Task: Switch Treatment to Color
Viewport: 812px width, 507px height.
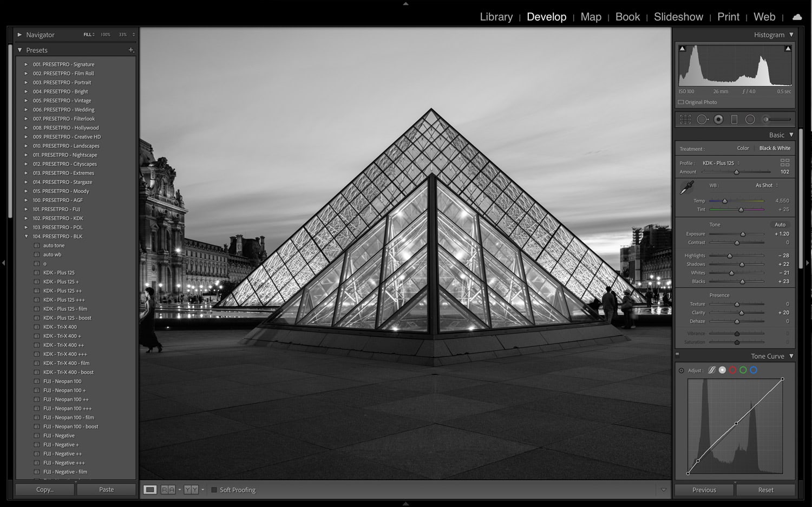Action: (x=743, y=148)
